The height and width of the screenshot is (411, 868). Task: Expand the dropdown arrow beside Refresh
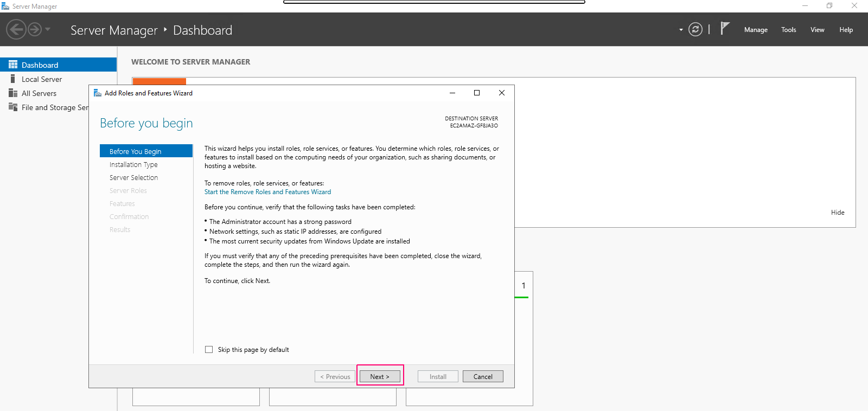(x=681, y=30)
